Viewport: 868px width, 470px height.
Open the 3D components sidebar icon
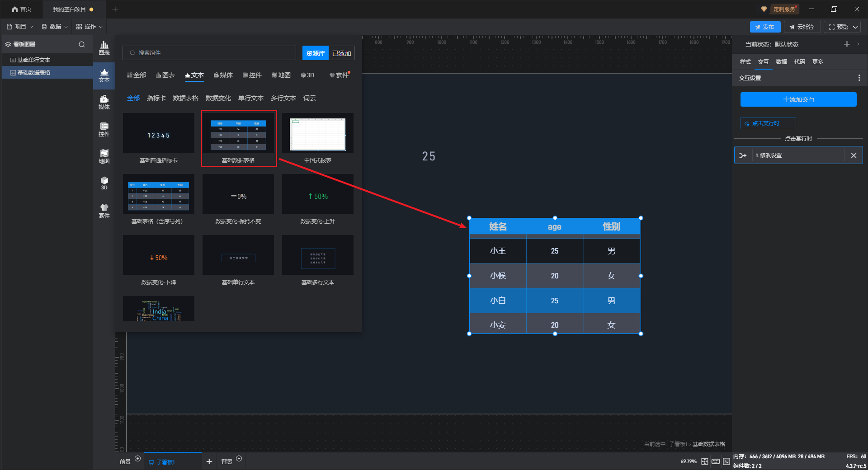pos(104,183)
